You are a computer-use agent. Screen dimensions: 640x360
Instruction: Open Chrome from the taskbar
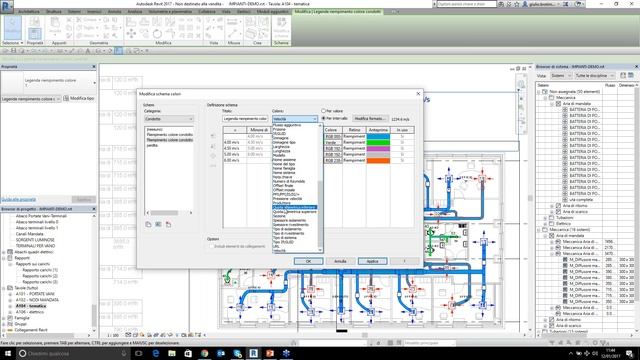[204, 353]
